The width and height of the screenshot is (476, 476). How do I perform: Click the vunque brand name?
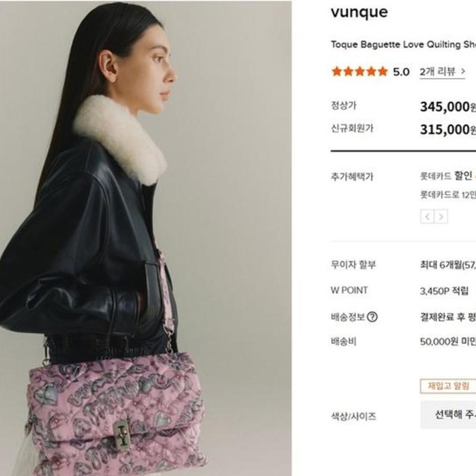point(359,12)
